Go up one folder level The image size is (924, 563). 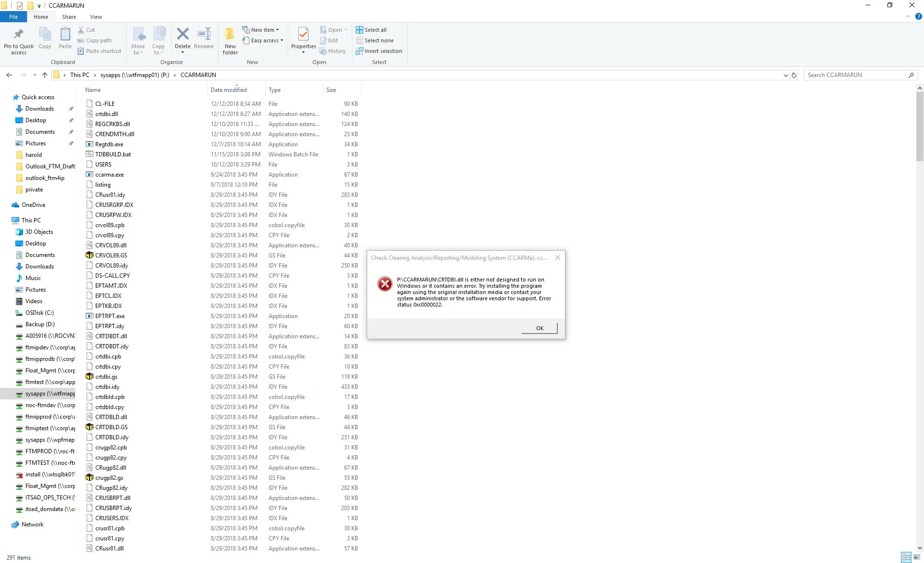[45, 75]
